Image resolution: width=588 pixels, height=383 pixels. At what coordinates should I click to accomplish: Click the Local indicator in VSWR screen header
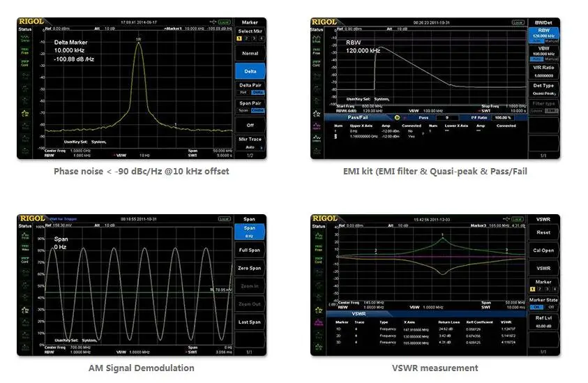[518, 219]
